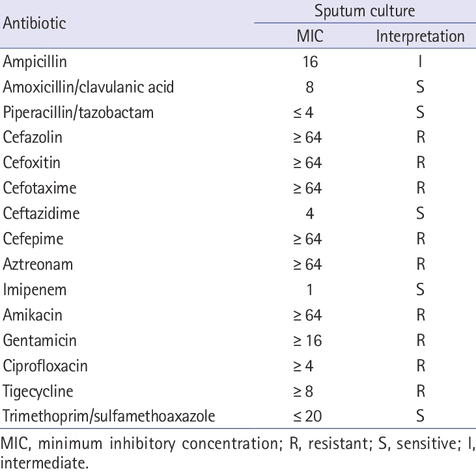Click the Trimethoprim/sulfamethoaxazole row label
Viewport: 476px width, 473px height.
[x=109, y=416]
